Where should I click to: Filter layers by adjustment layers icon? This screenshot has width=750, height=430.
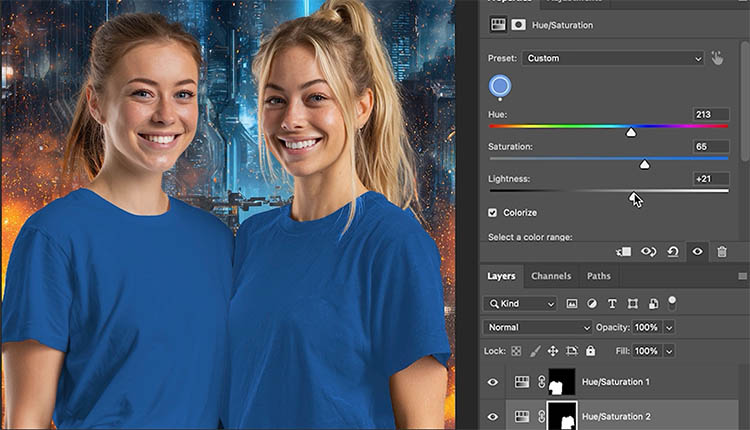point(592,304)
